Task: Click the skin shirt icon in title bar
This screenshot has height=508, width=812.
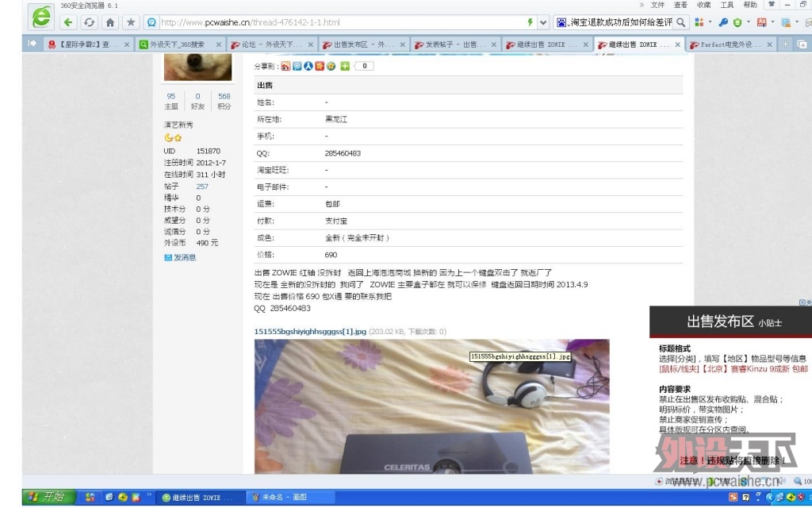Action: coord(771,4)
